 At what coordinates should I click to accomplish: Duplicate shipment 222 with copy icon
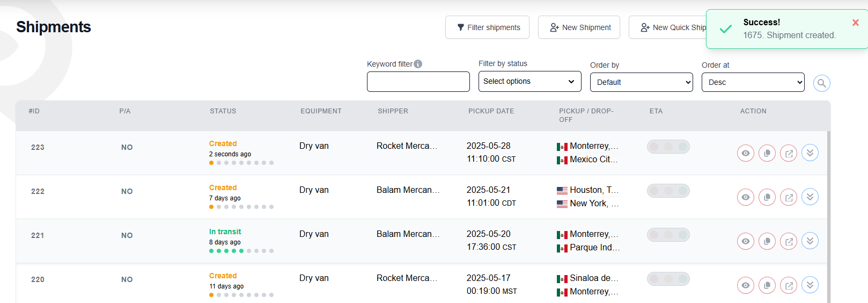tap(767, 197)
